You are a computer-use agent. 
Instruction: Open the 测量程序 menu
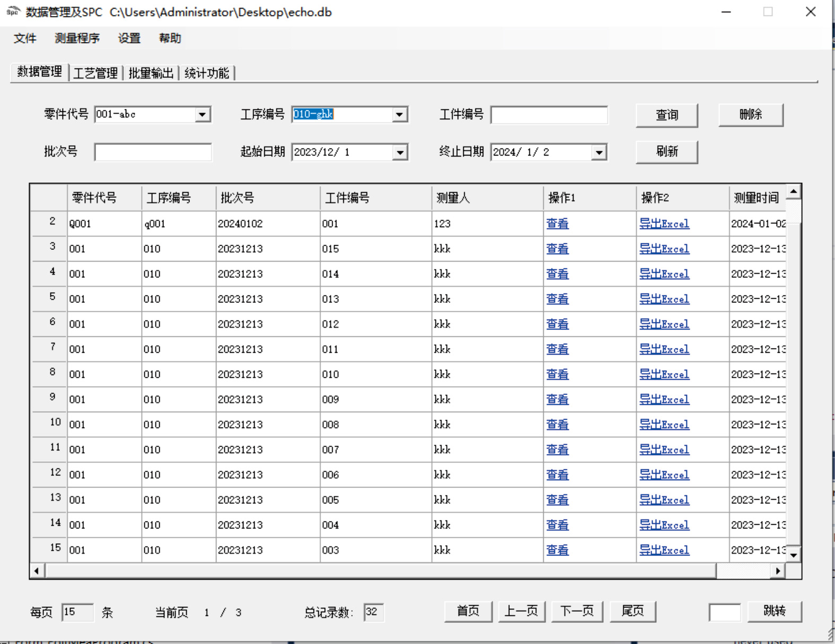pos(77,38)
